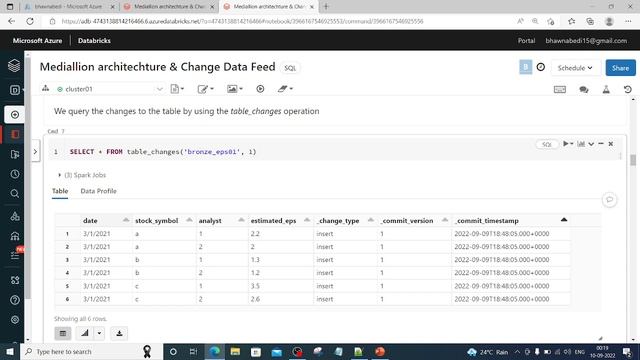Screen dimensions: 640x360
Task: Open the Clear eraser dropdown
Action: click(285, 89)
